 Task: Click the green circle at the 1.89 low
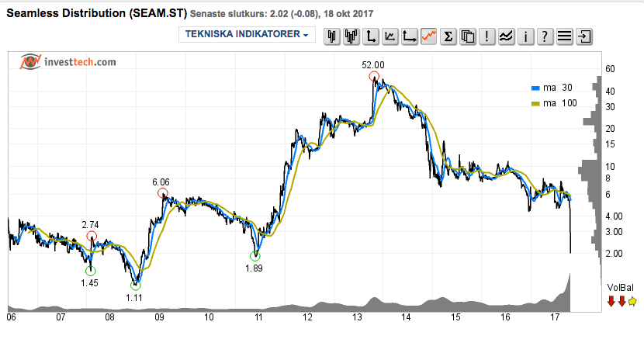255,257
